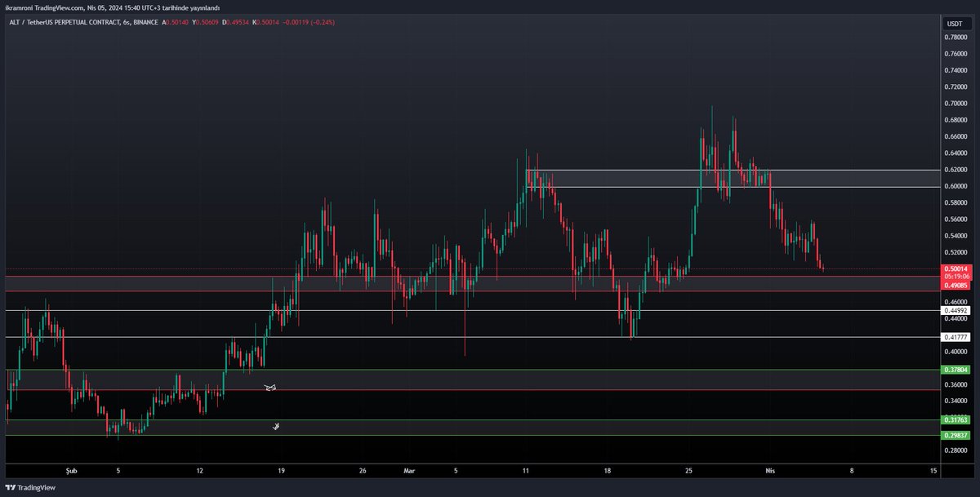Click the white price label 0.44992
Image resolution: width=980 pixels, height=497 pixels.
(x=955, y=311)
